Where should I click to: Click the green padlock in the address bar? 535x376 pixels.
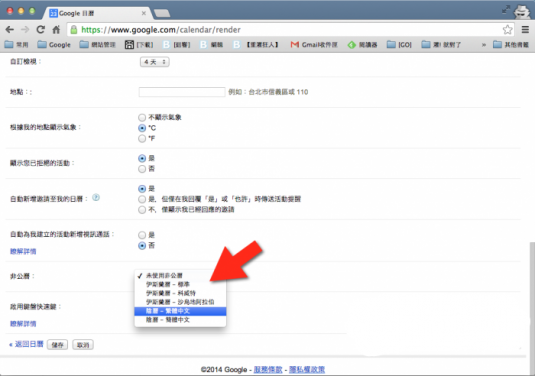pos(74,30)
